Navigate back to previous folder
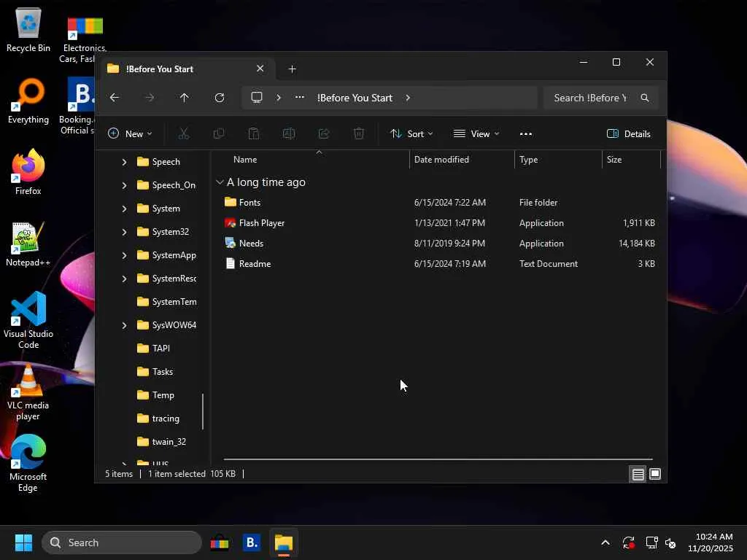This screenshot has width=747, height=560. [x=115, y=98]
